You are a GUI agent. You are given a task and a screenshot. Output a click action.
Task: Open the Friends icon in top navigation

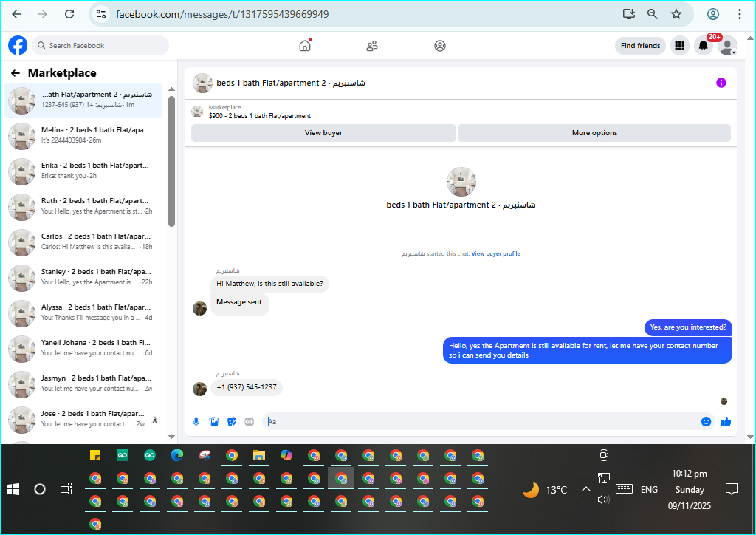372,46
